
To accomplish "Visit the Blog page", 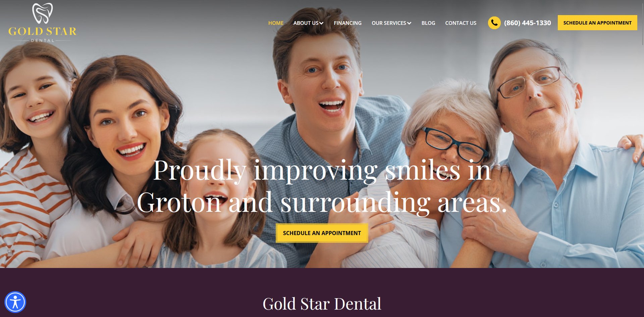I will [x=428, y=23].
